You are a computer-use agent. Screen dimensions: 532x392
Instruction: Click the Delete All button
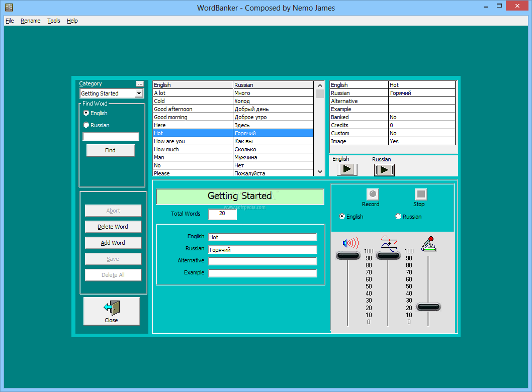(x=113, y=275)
